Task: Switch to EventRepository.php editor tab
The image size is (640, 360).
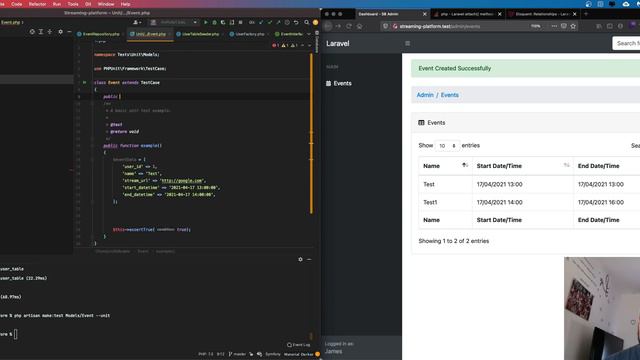Action: pos(101,34)
